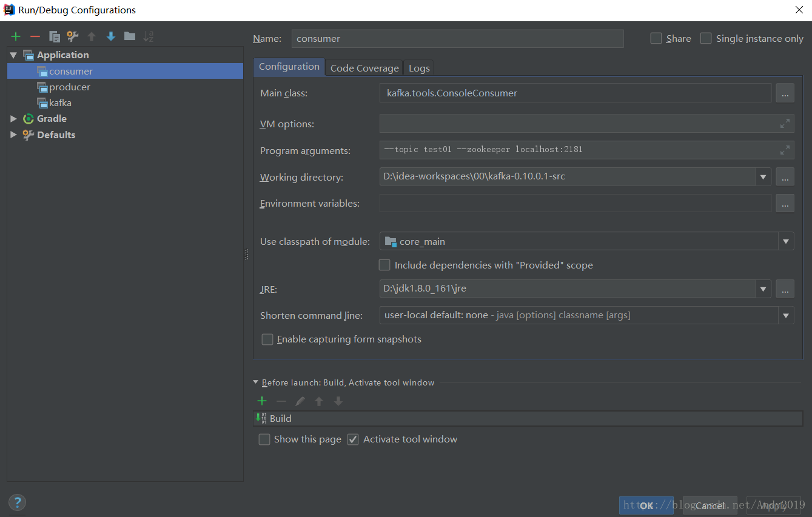Expand the VM options field editor
Image resolution: width=812 pixels, height=517 pixels.
(x=785, y=124)
